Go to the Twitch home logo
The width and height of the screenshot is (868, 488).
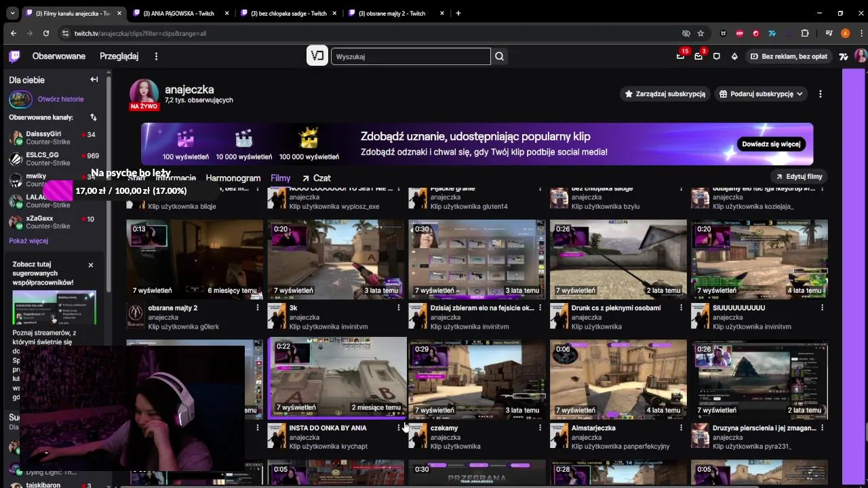14,56
